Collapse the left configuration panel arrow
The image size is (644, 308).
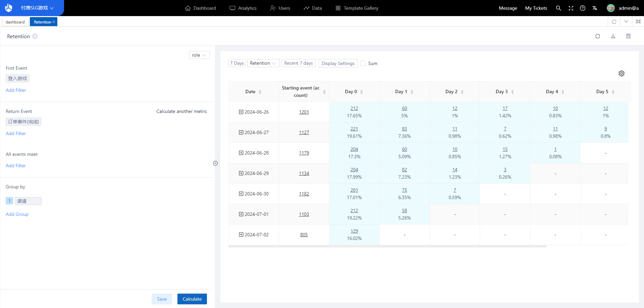[x=215, y=163]
